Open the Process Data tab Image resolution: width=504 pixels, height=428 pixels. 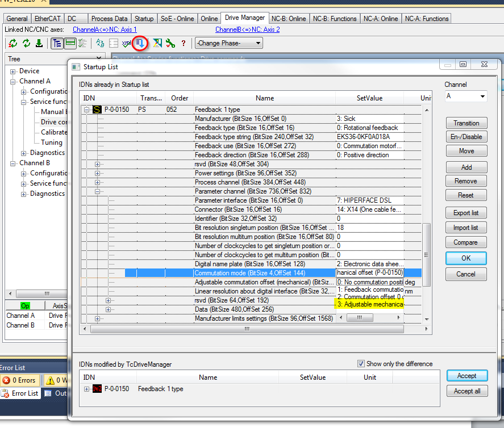point(109,19)
